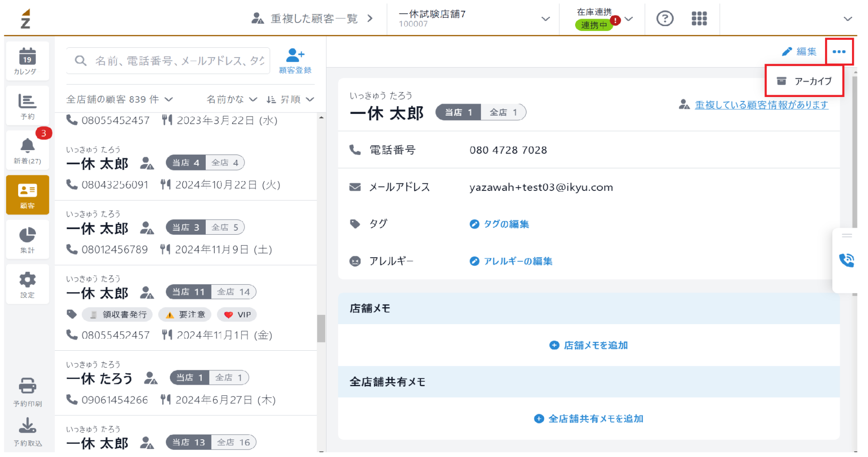Open the 昇順 sort order dropdown
Image resolution: width=868 pixels, height=457 pixels.
(x=290, y=99)
